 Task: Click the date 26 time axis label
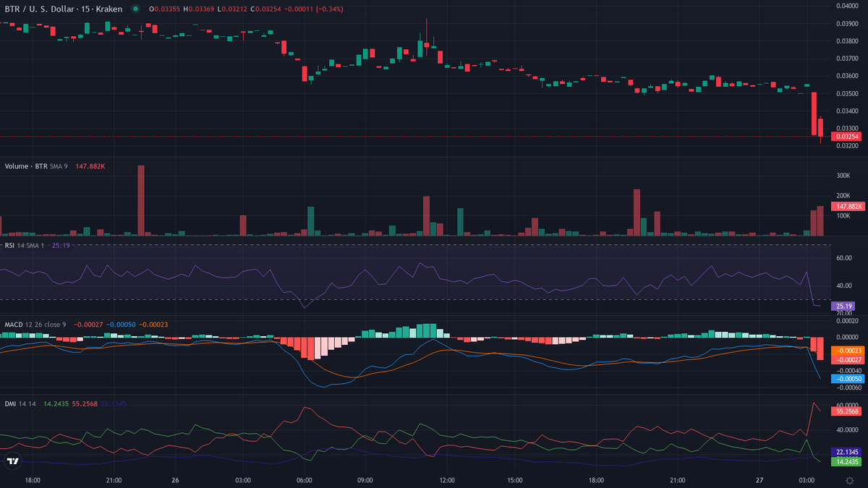click(x=176, y=480)
